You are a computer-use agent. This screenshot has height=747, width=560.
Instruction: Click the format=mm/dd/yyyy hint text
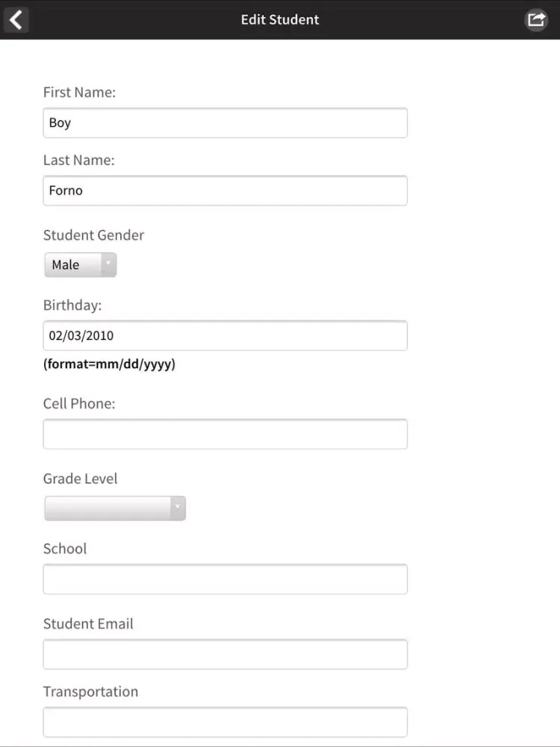[109, 365]
